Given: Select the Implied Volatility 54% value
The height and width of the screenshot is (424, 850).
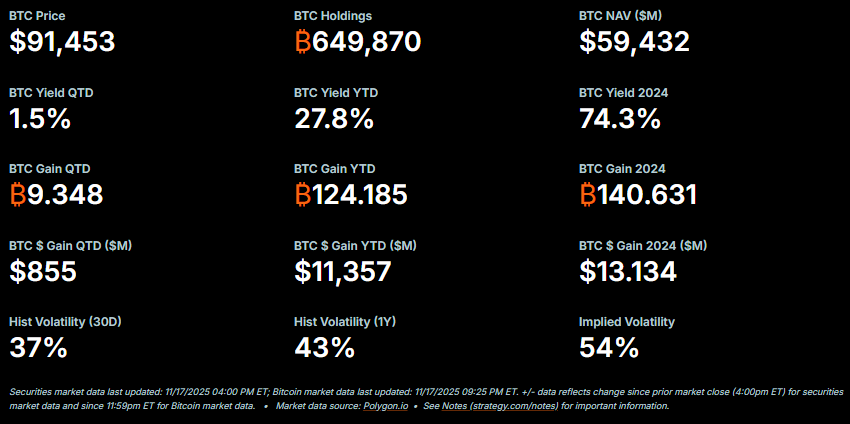Looking at the screenshot, I should [609, 348].
